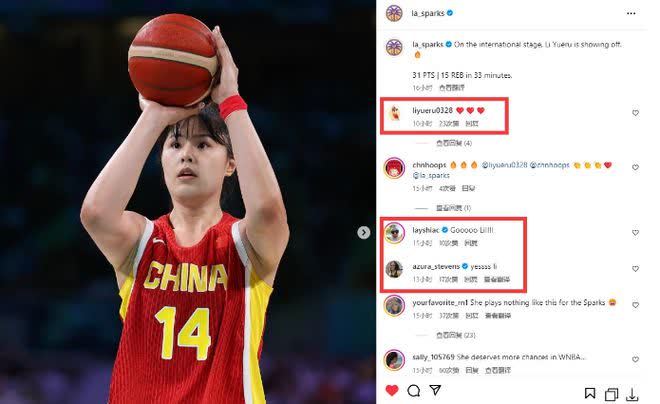Expand the single reply under chnhoops

pyautogui.click(x=453, y=208)
